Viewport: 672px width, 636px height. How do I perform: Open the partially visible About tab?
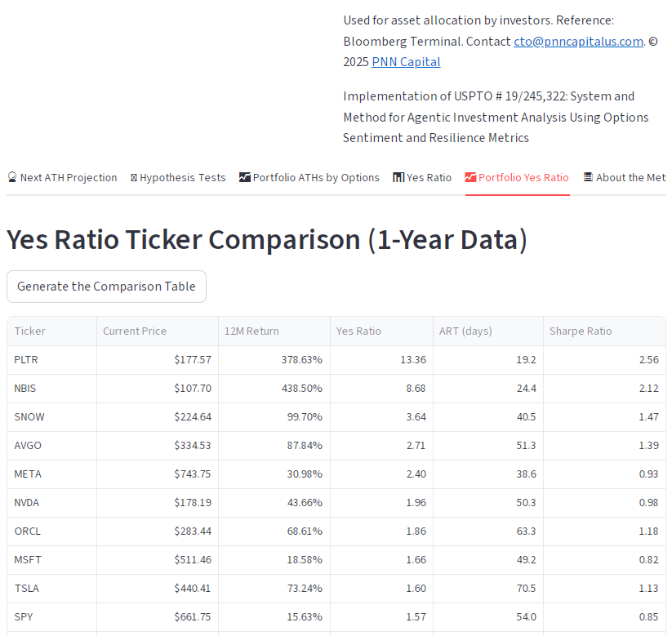coord(625,177)
